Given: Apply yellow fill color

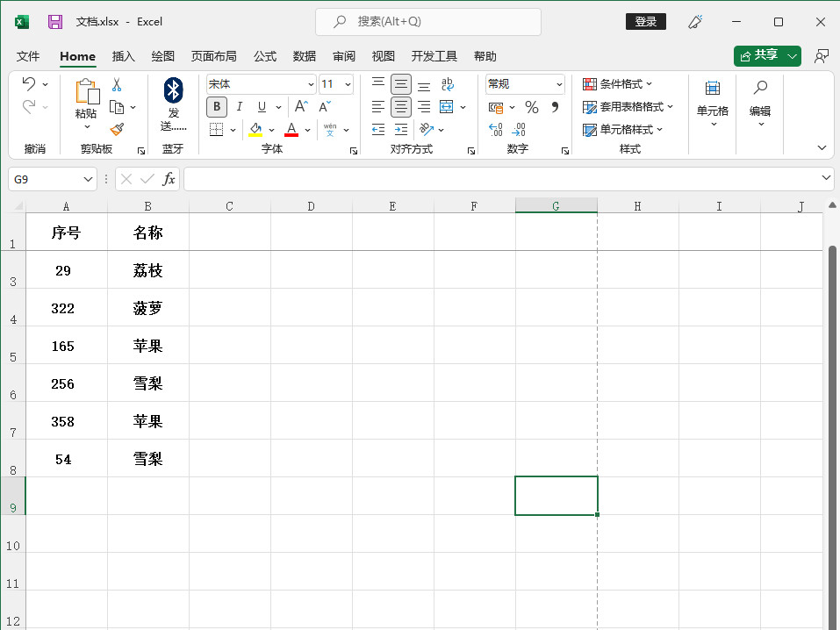Looking at the screenshot, I should click(x=255, y=130).
